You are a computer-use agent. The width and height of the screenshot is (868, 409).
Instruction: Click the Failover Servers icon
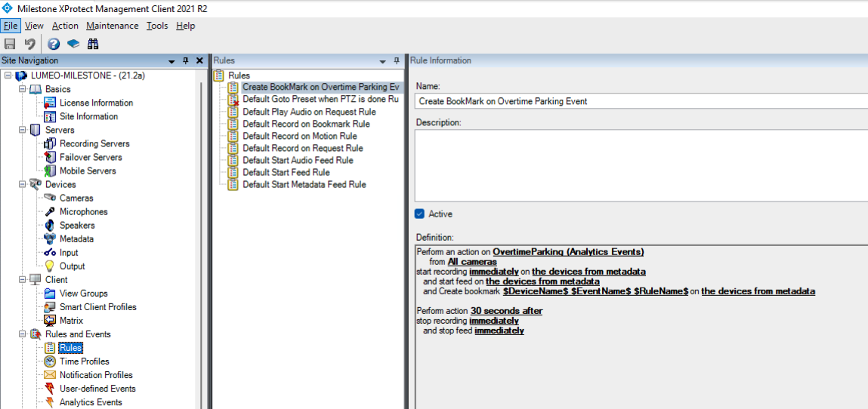(x=51, y=157)
